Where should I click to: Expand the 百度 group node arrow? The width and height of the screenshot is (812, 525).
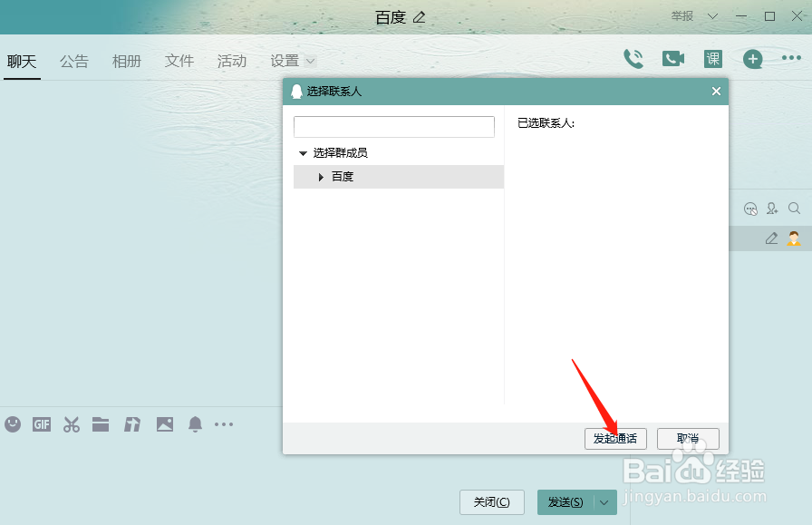click(321, 177)
